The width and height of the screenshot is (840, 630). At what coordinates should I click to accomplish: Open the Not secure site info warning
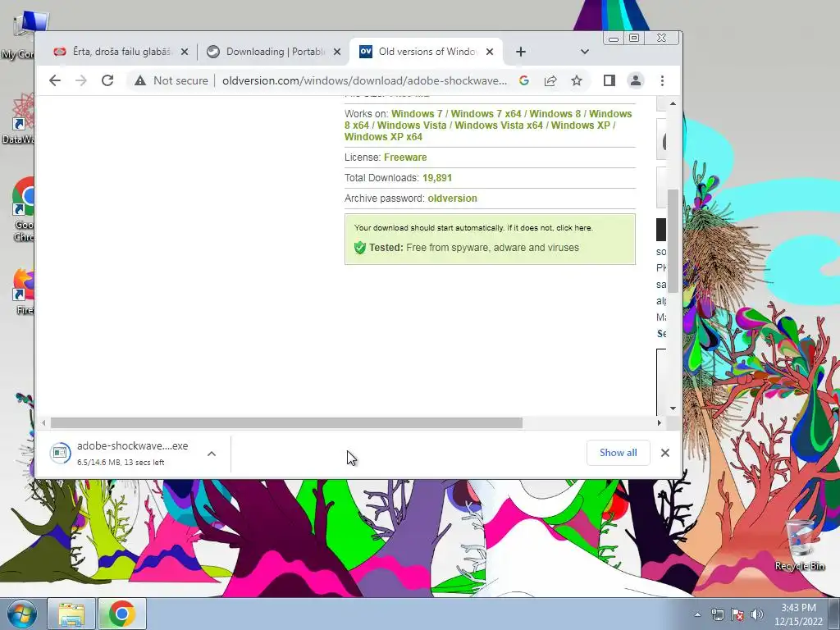[x=171, y=80]
